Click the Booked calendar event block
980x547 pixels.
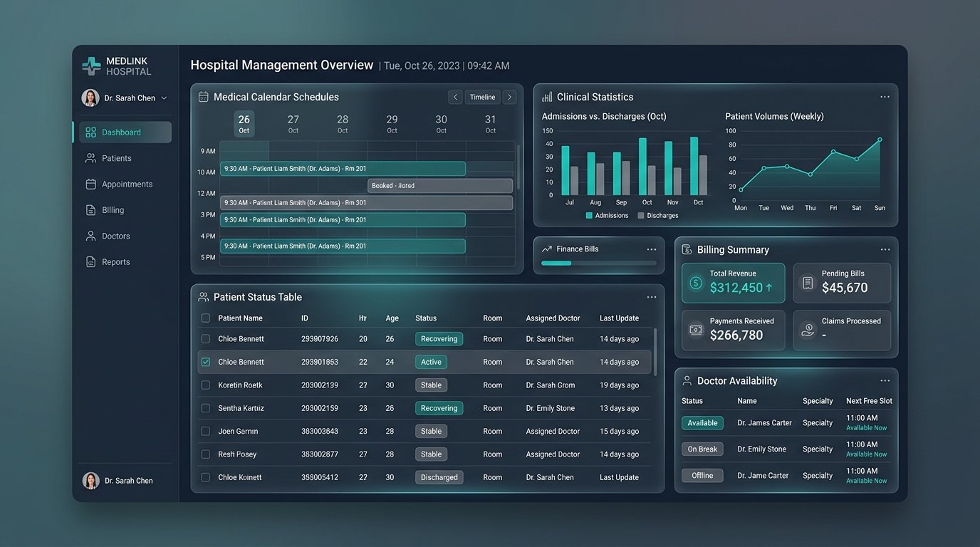(x=440, y=186)
